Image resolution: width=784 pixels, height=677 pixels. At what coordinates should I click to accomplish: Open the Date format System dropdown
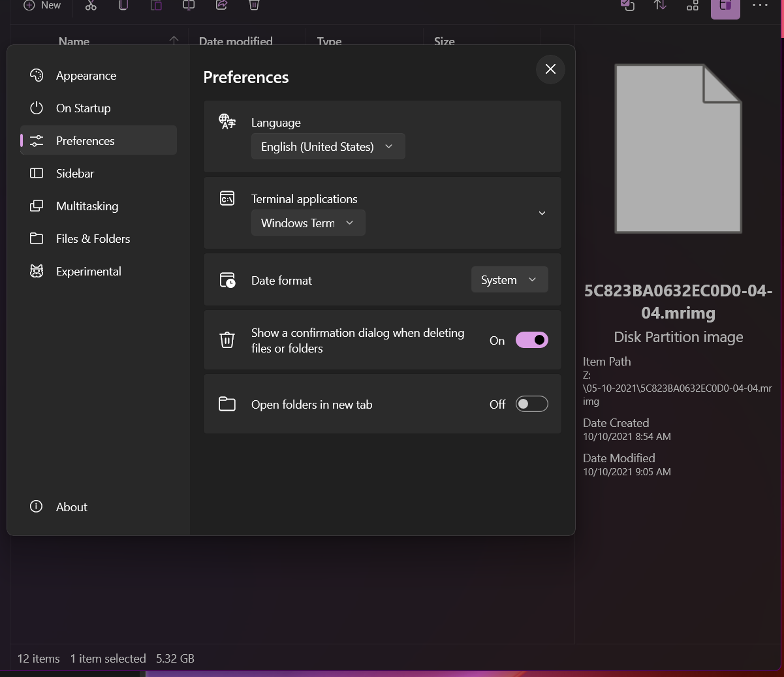click(x=510, y=280)
